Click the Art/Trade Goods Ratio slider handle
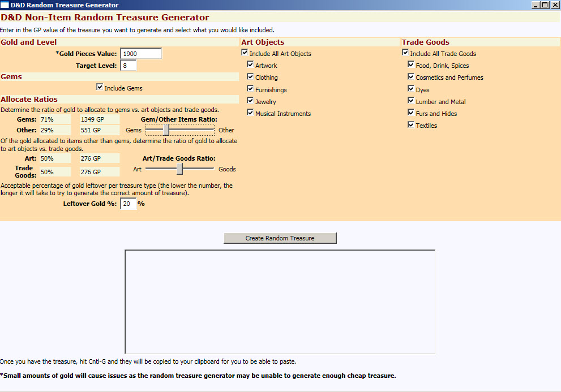This screenshot has width=561, height=392. tap(179, 169)
